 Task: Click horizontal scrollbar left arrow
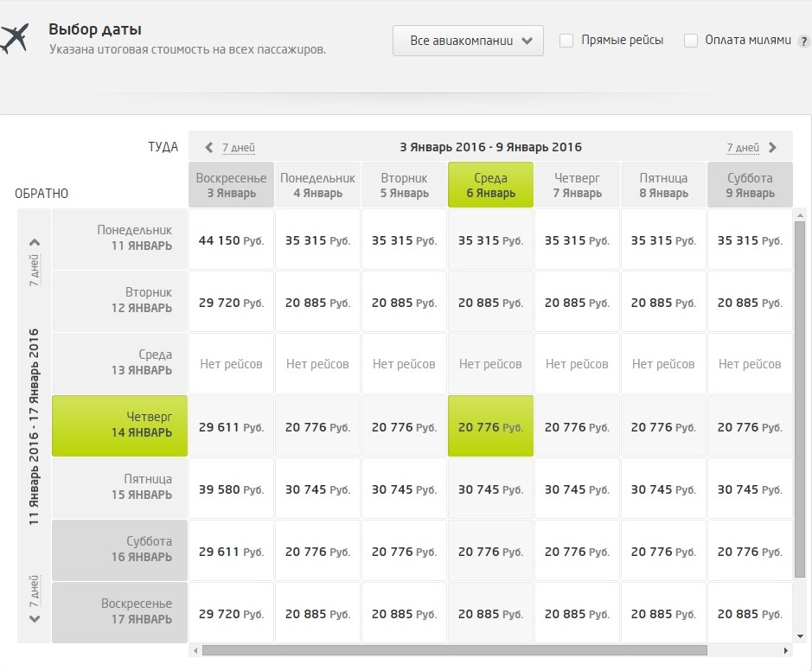(195, 650)
